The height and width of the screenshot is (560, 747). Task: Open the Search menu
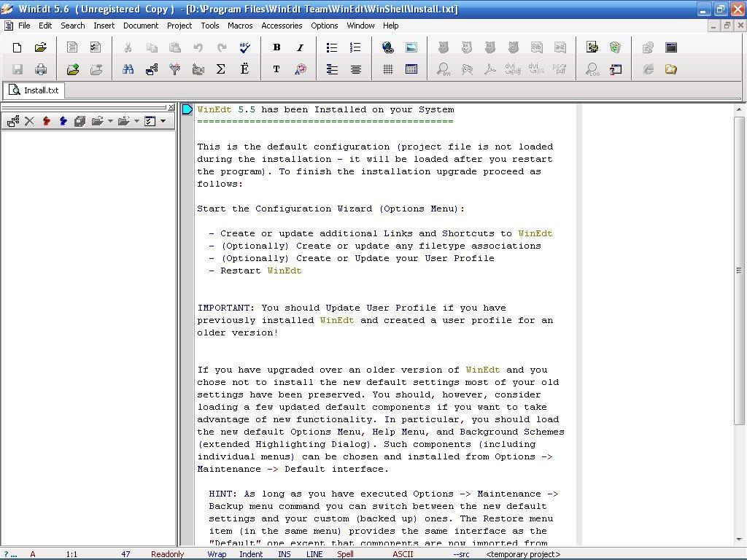click(x=72, y=26)
